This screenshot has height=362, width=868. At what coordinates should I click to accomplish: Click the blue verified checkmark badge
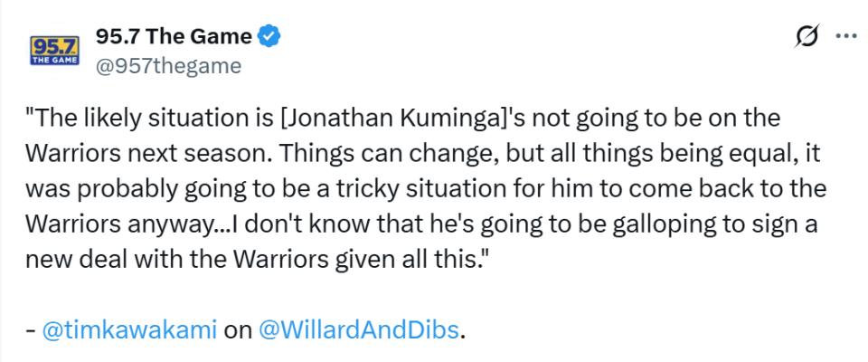pos(270,37)
